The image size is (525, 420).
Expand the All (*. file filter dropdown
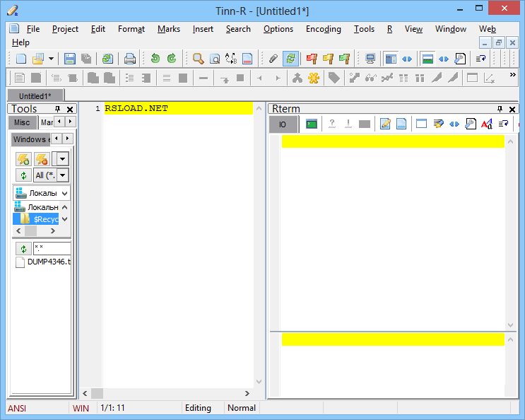pyautogui.click(x=63, y=175)
